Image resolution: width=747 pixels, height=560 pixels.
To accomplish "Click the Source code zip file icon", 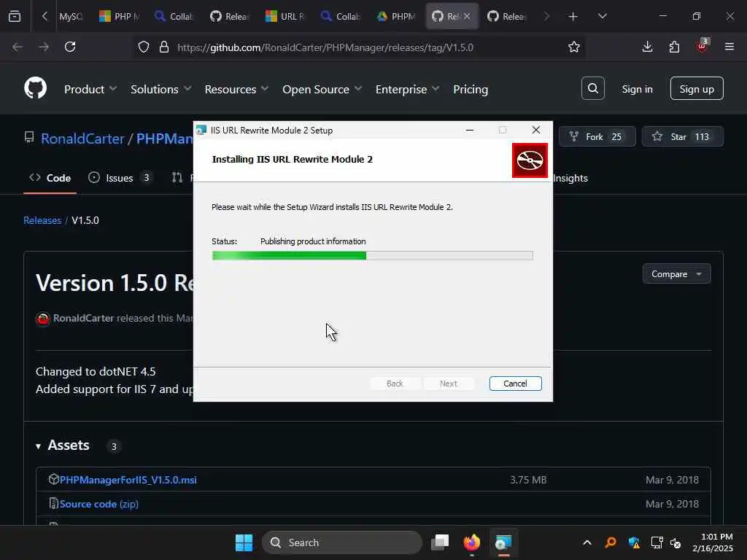I will (x=53, y=503).
